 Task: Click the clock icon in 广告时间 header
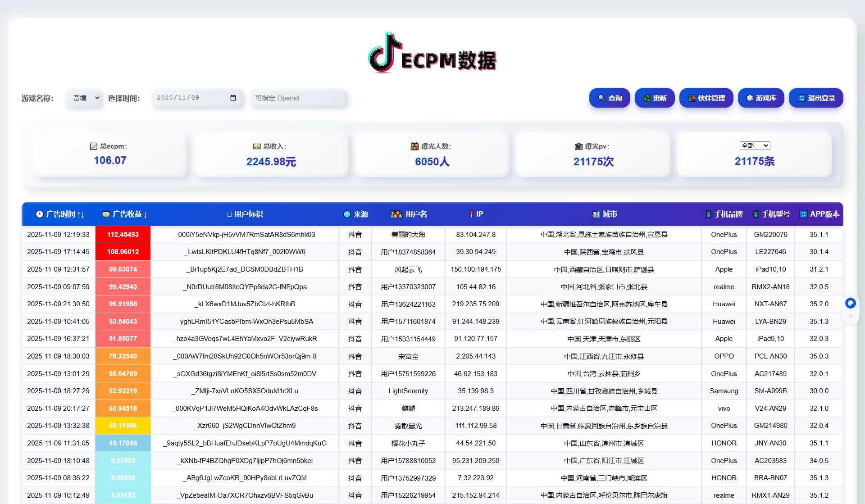40,214
